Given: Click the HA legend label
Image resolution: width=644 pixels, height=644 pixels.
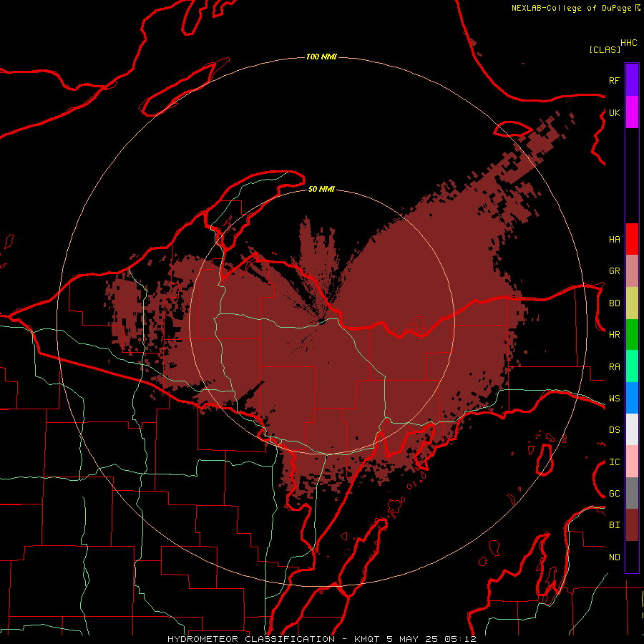Looking at the screenshot, I should pyautogui.click(x=615, y=239).
